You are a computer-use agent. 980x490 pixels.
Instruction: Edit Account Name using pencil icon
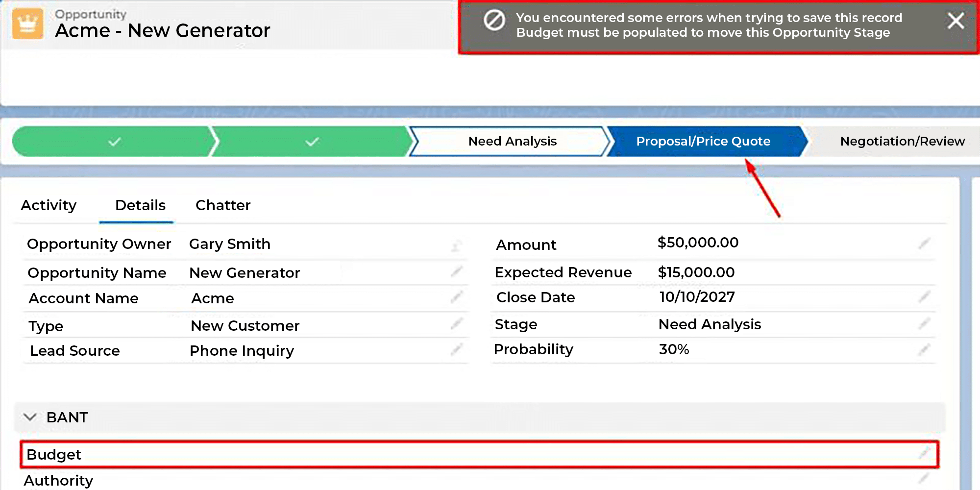[457, 297]
